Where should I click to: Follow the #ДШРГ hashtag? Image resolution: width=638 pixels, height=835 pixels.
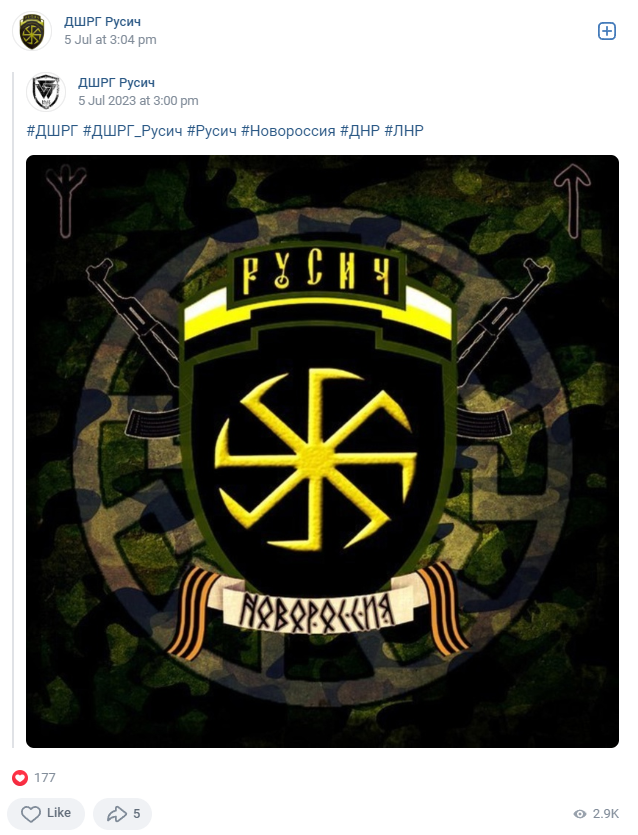(x=52, y=130)
